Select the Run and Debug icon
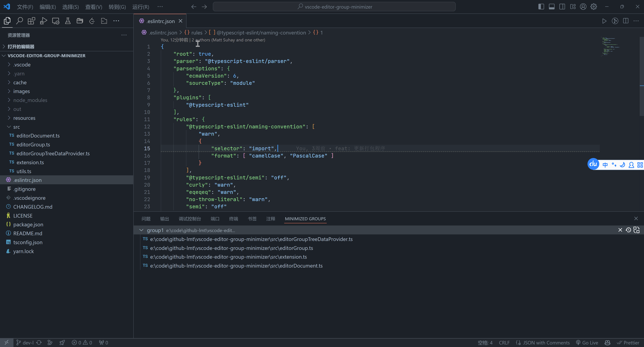 click(x=43, y=21)
